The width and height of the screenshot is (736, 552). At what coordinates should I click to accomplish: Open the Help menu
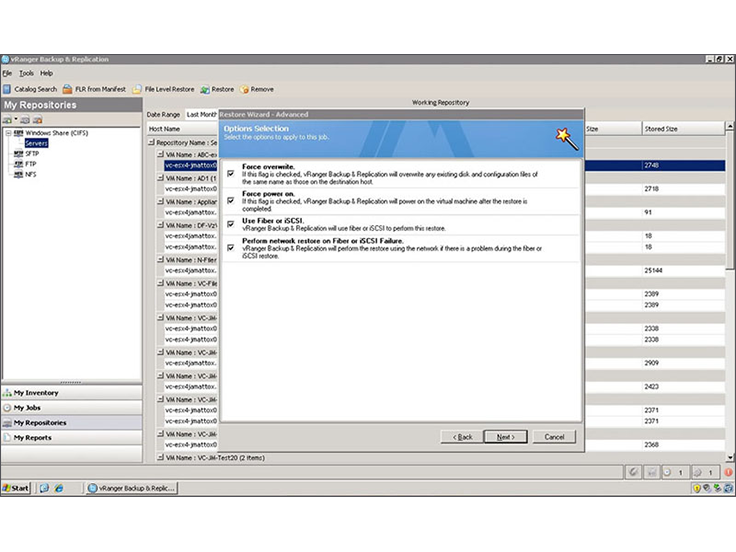click(46, 73)
